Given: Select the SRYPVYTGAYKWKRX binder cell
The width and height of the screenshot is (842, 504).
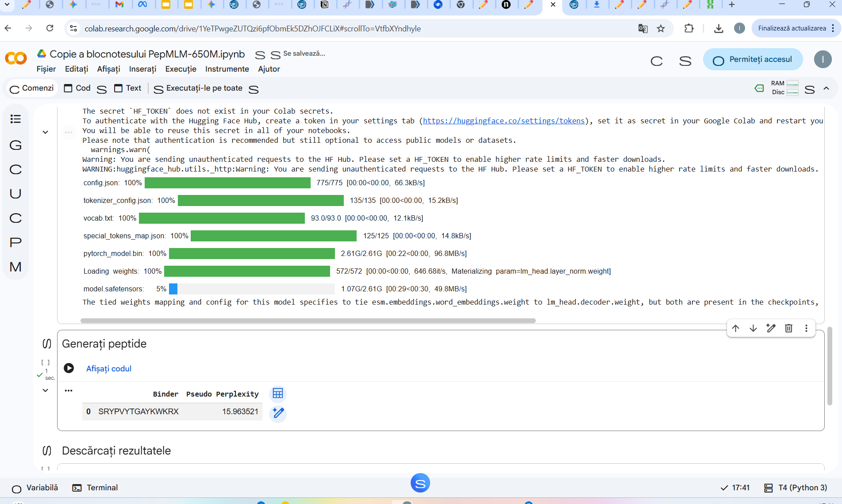Looking at the screenshot, I should [138, 412].
